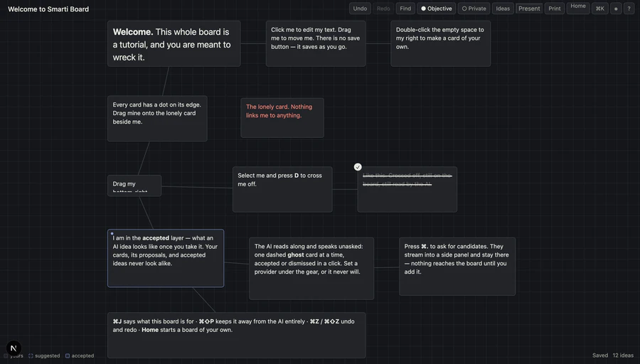Select the Private radio option
640x364 pixels.
(x=474, y=9)
